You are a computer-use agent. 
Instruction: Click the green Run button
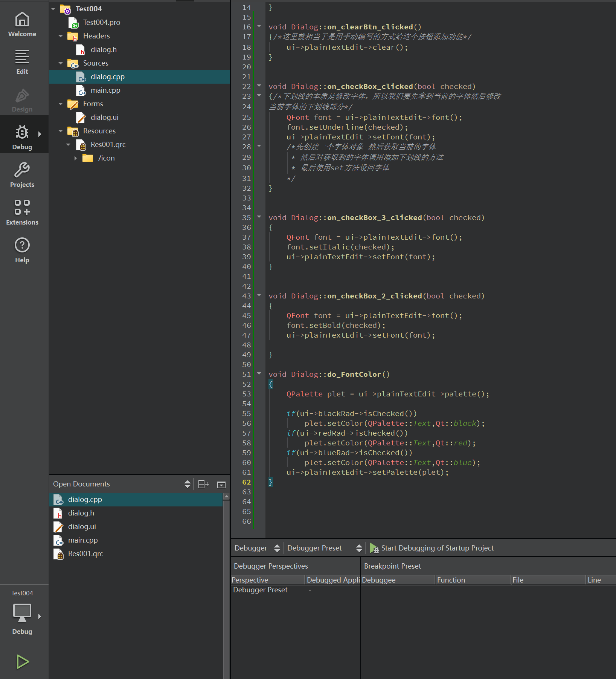click(x=22, y=661)
